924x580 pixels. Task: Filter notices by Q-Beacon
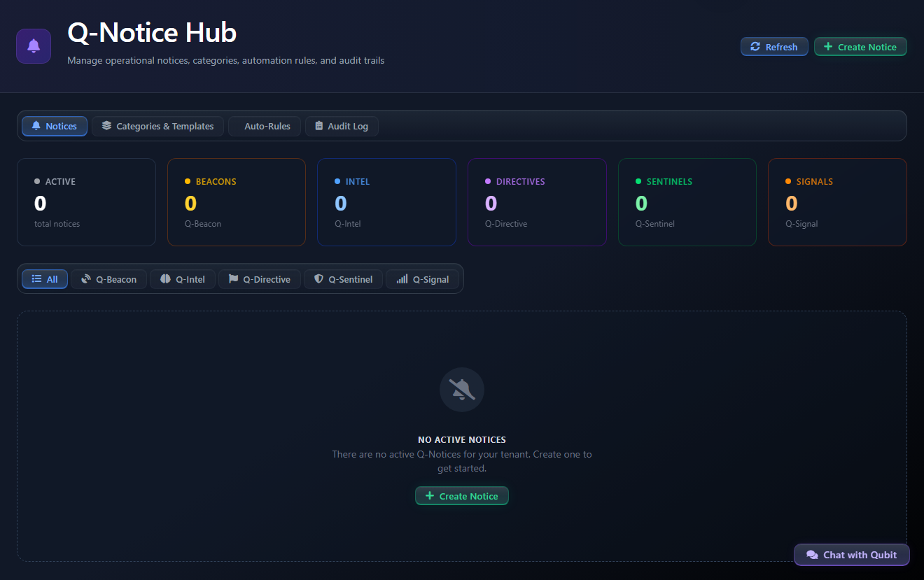click(x=108, y=279)
